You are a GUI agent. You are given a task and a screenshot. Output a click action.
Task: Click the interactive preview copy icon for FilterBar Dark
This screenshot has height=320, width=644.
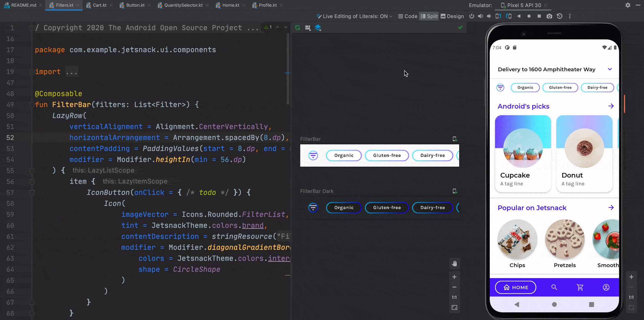(x=455, y=191)
